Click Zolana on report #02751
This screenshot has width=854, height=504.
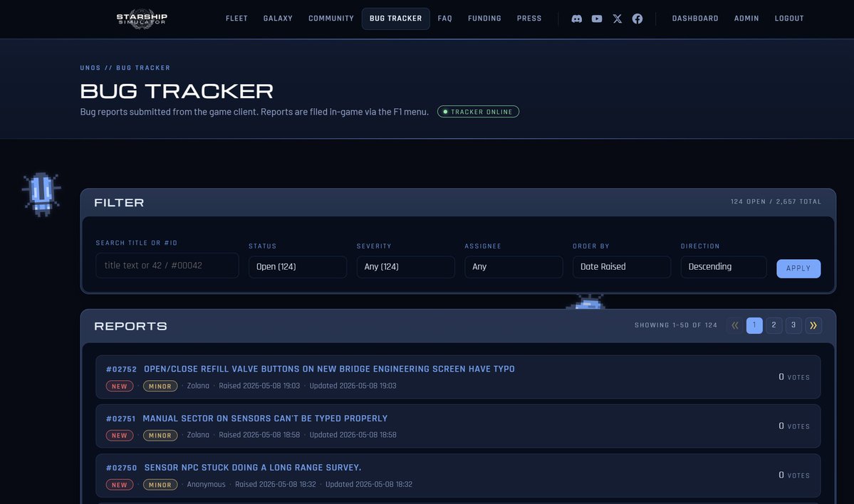pyautogui.click(x=198, y=435)
